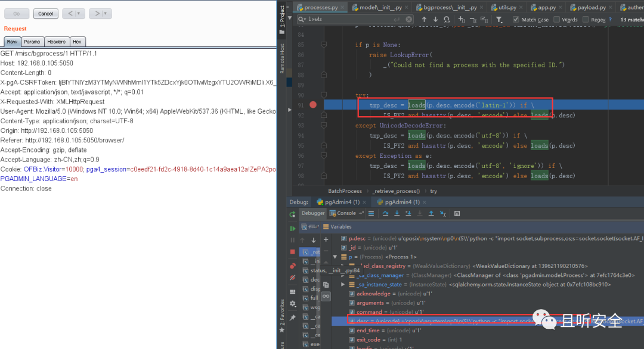Viewport: 644px width, 349px height.
Task: Click the Resume Program icon
Action: point(292,229)
